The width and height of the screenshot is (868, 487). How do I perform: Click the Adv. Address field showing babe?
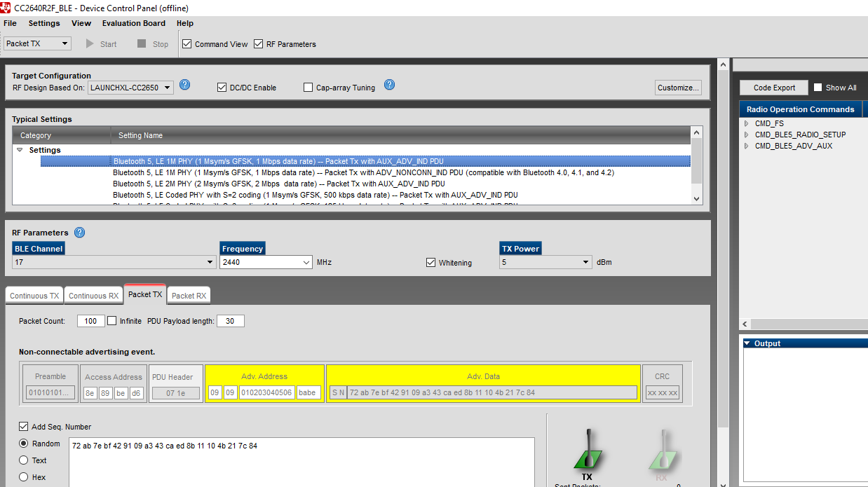(309, 392)
